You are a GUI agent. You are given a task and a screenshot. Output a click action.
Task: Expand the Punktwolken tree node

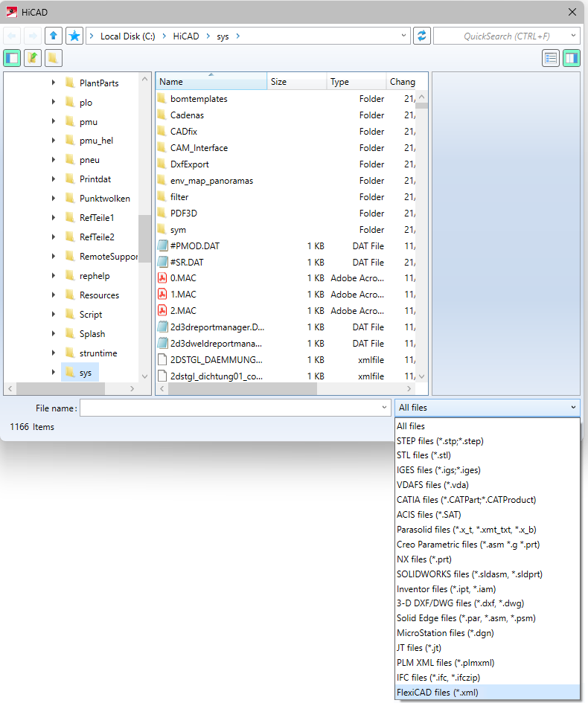(x=54, y=198)
